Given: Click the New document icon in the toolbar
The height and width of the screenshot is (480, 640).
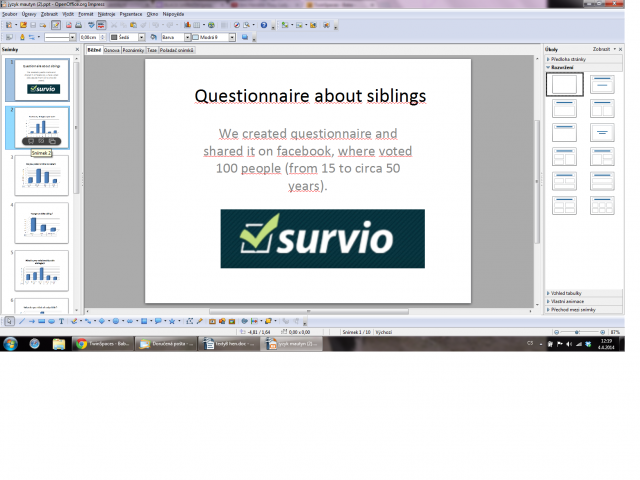Looking at the screenshot, I should [9, 25].
